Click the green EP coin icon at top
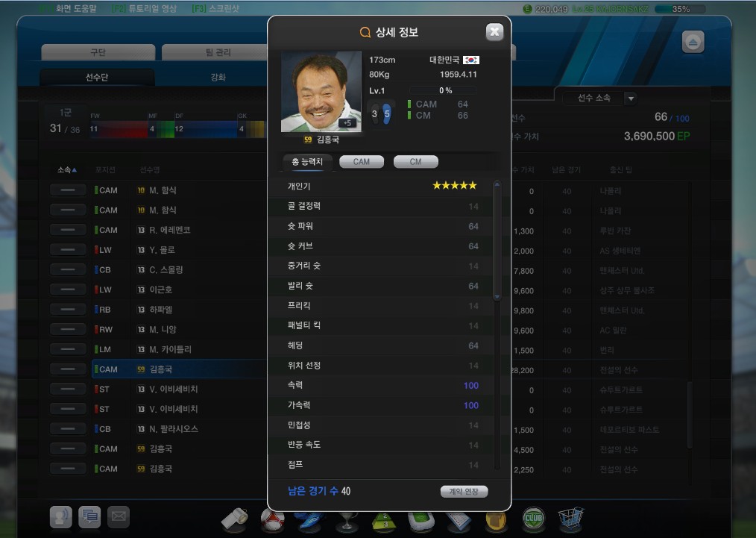Viewport: 756px width, 538px height. coord(527,9)
